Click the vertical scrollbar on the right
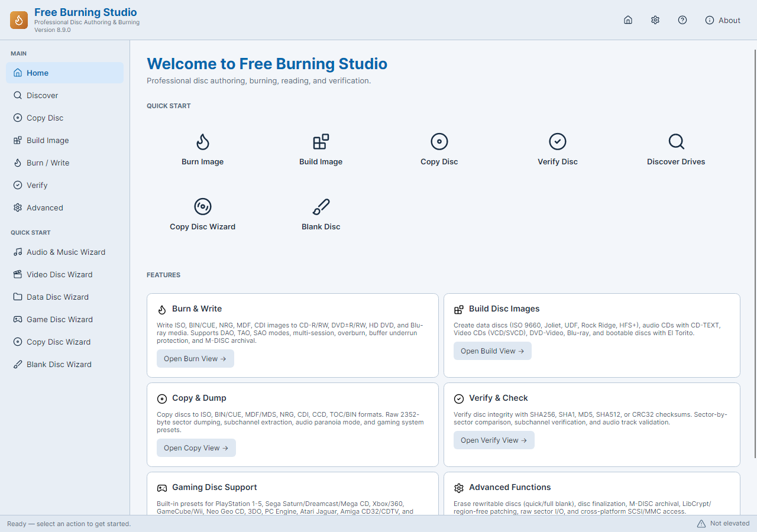 [x=755, y=253]
